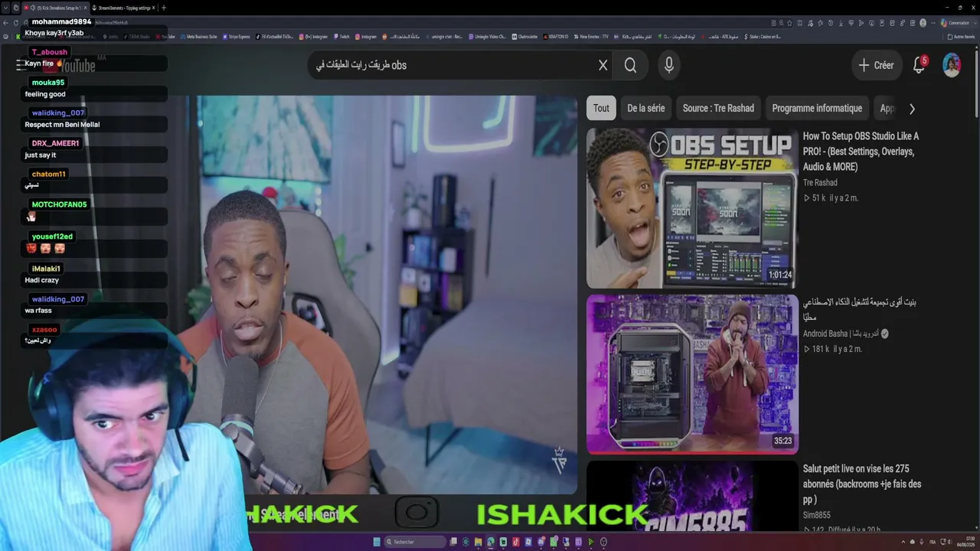Open the Autres favoris bookmarks folder

click(962, 36)
